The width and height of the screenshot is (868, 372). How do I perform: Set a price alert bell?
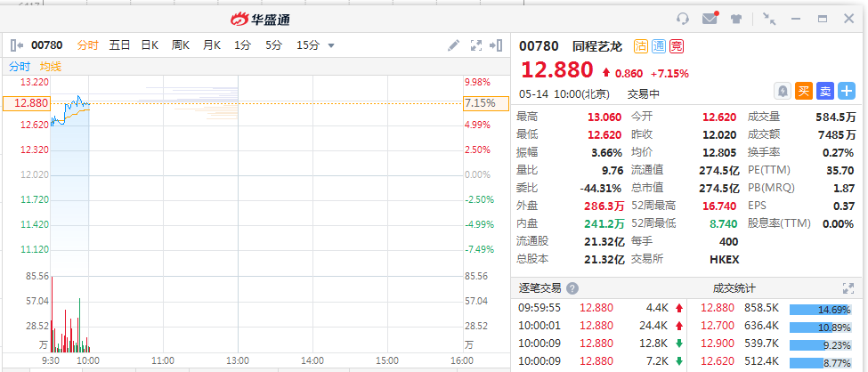783,91
